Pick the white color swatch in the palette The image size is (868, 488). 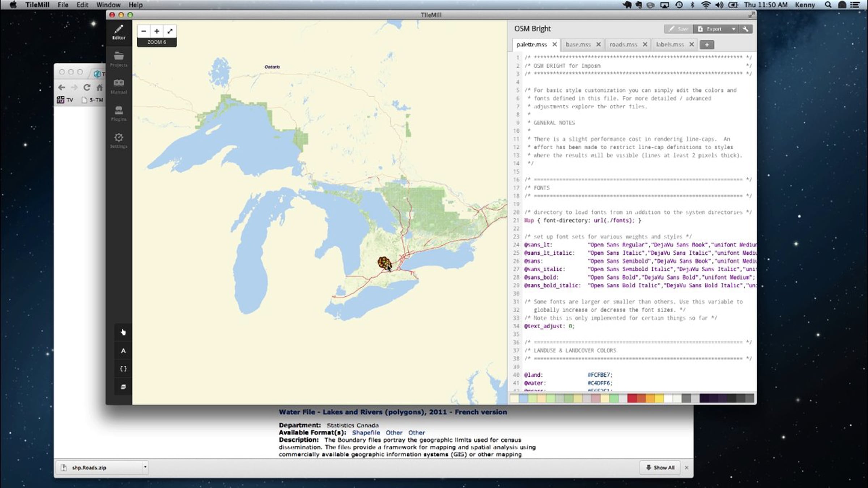click(x=668, y=398)
